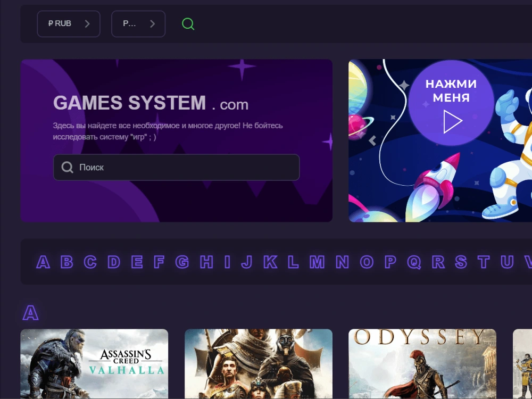The height and width of the screenshot is (399, 532).
Task: Jump to letter D in the alphabet bar
Action: tap(114, 262)
